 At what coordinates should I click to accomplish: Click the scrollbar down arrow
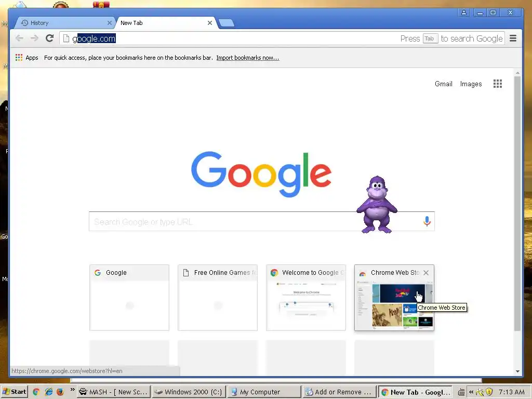(x=517, y=371)
